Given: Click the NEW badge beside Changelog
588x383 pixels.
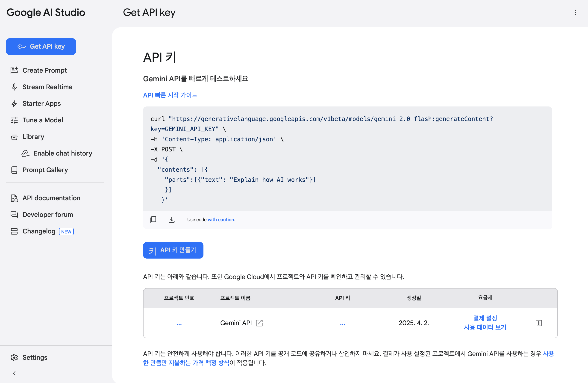Looking at the screenshot, I should pyautogui.click(x=66, y=232).
